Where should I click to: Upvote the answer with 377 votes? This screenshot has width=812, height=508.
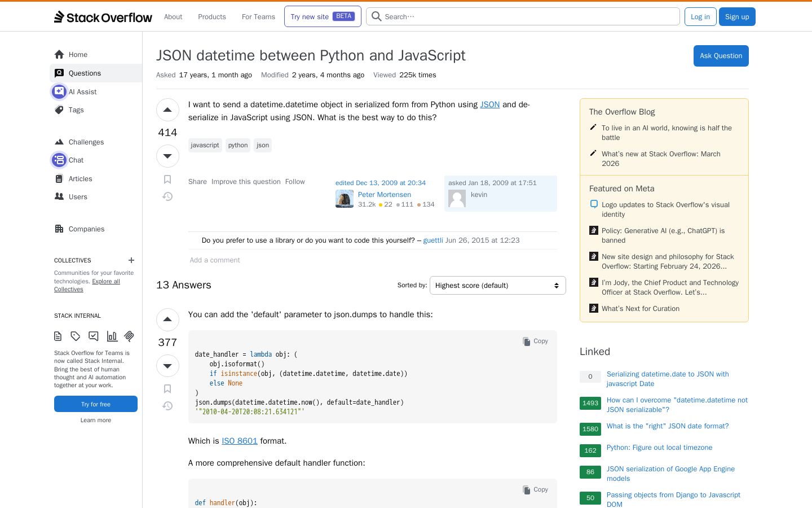pos(167,319)
